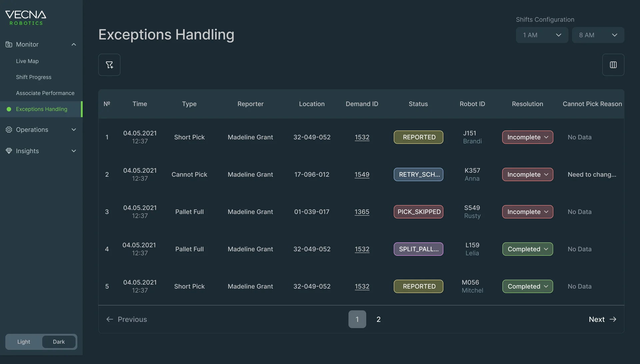Open demand ID 1365 link
The height and width of the screenshot is (364, 640).
click(x=362, y=212)
